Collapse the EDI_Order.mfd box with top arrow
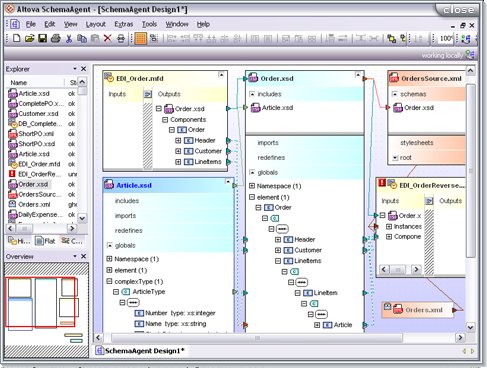 tap(221, 75)
